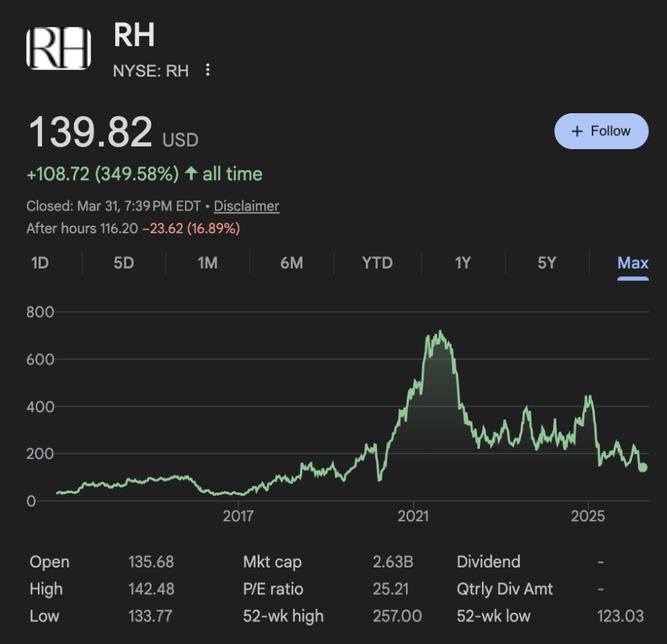This screenshot has width=667, height=644.
Task: Switch to the 6M chart range
Action: coord(292,263)
